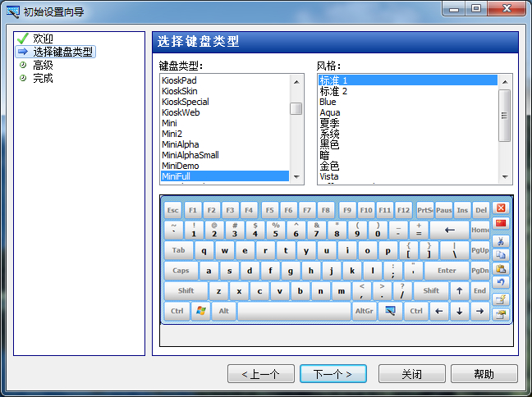Jump to the 完成 wizard step
The height and width of the screenshot is (397, 532).
pos(43,78)
